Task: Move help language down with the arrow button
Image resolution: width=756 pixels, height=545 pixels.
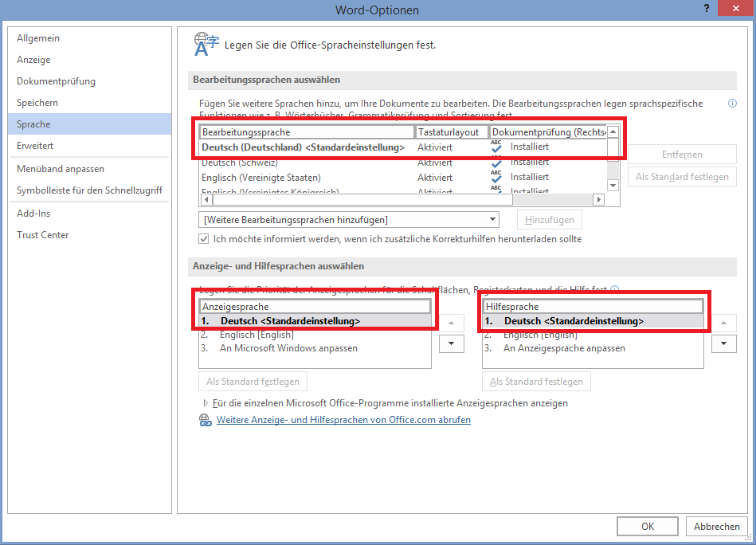Action: [x=723, y=343]
